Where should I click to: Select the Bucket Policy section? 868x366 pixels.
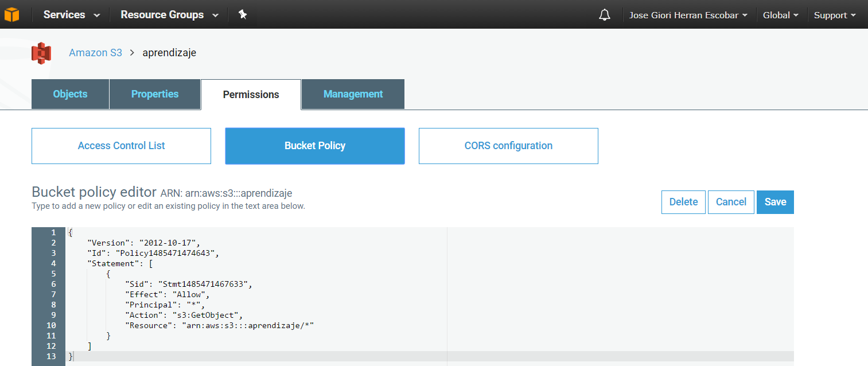click(x=315, y=146)
